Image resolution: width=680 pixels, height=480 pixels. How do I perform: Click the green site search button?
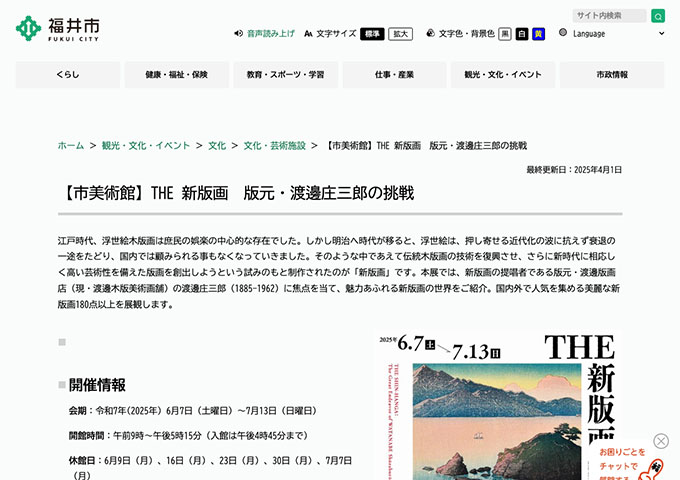coord(657,16)
